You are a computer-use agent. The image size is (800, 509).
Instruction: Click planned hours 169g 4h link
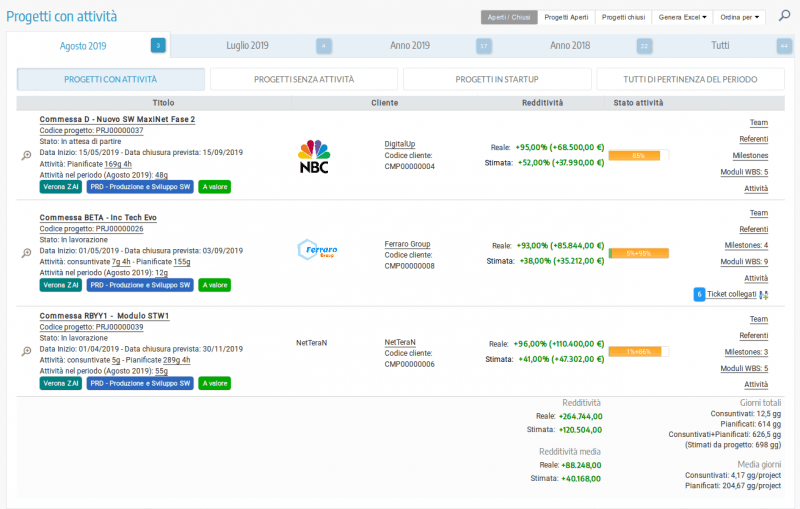[118, 164]
